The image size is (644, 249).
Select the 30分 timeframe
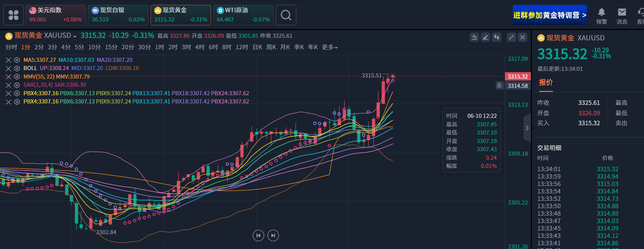pyautogui.click(x=145, y=47)
